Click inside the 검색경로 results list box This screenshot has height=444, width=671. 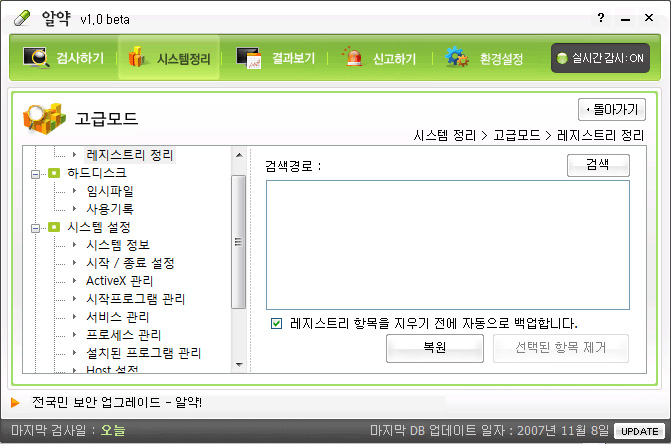(448, 245)
